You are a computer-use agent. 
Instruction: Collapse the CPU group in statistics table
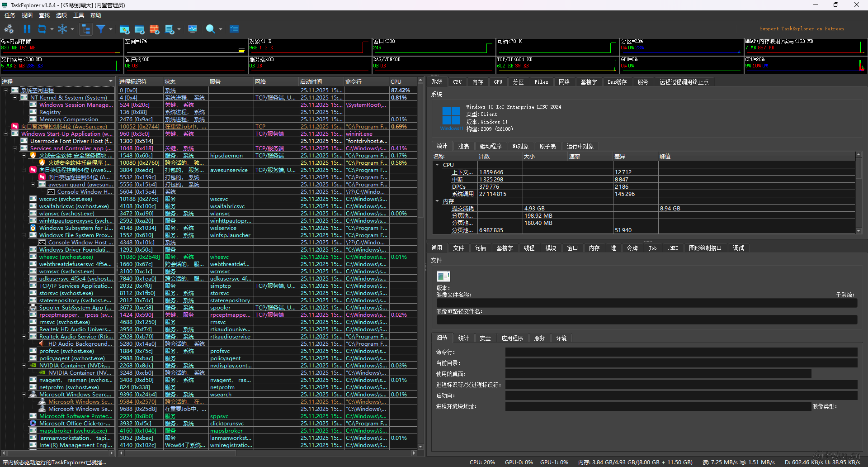(437, 165)
